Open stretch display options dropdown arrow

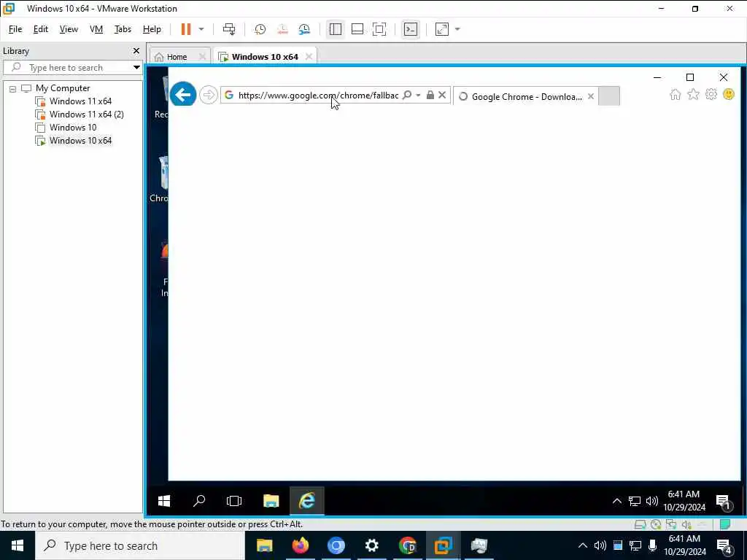457,29
